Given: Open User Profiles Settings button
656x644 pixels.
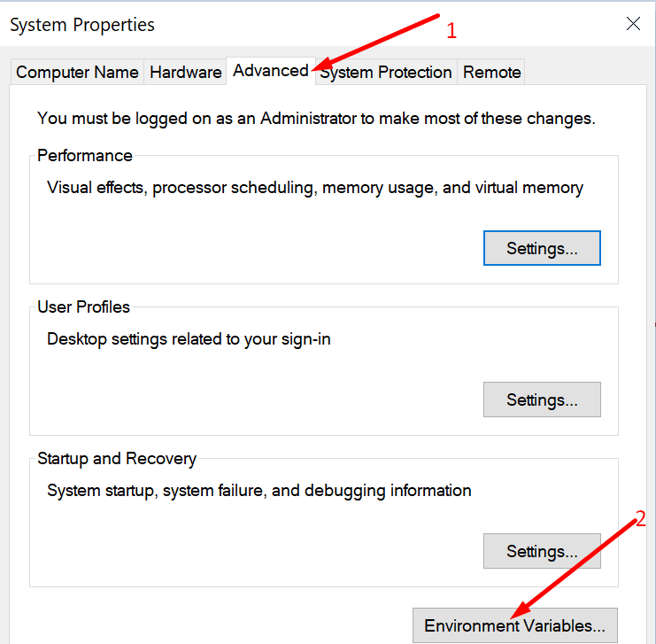Looking at the screenshot, I should [x=542, y=400].
